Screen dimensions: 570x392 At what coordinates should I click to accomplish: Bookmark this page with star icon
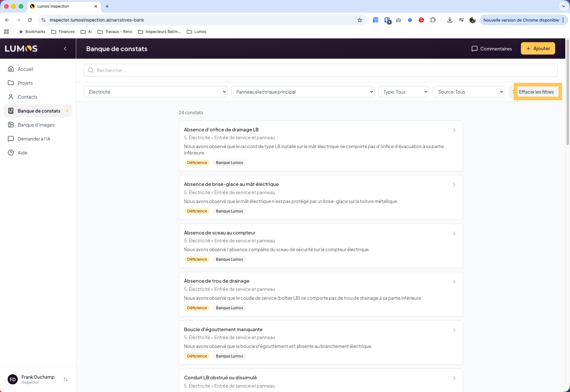(360, 20)
